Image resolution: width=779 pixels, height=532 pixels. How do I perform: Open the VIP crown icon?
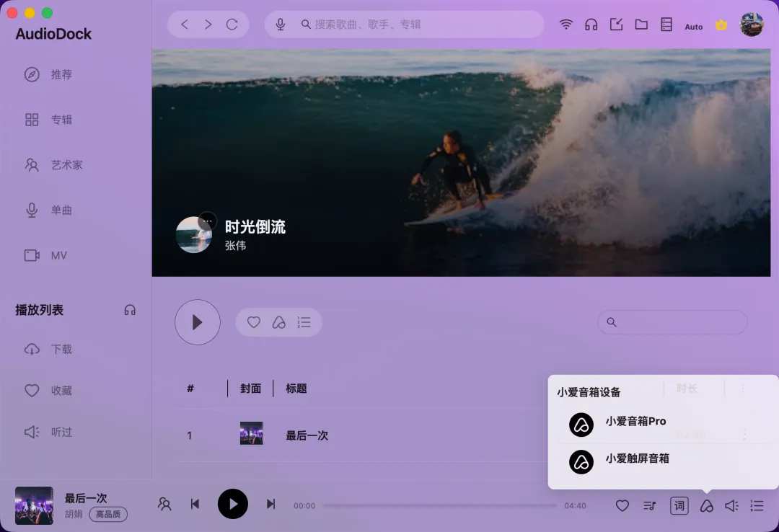pyautogui.click(x=721, y=25)
